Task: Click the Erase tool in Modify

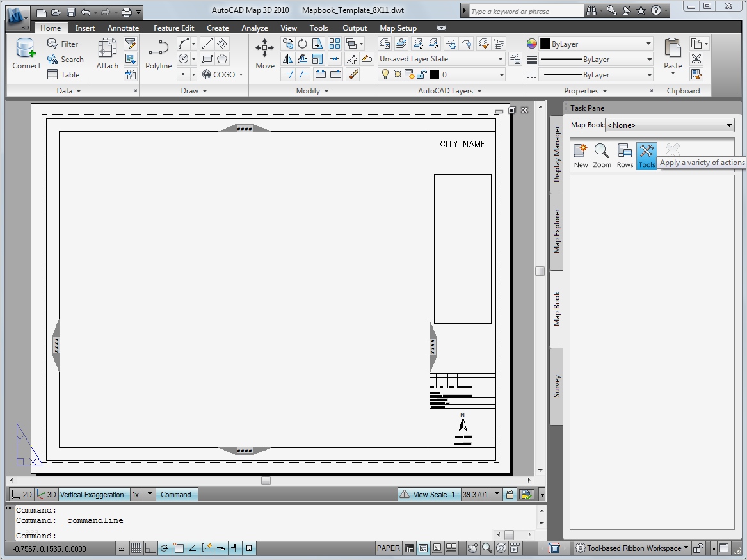Action: [x=353, y=74]
